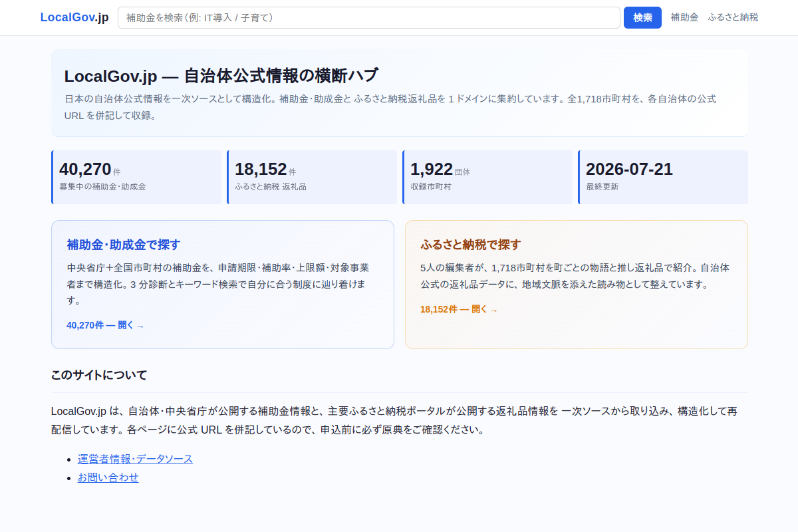
Task: Select the 1,922 収録市町村 stat tile
Action: coord(487,177)
